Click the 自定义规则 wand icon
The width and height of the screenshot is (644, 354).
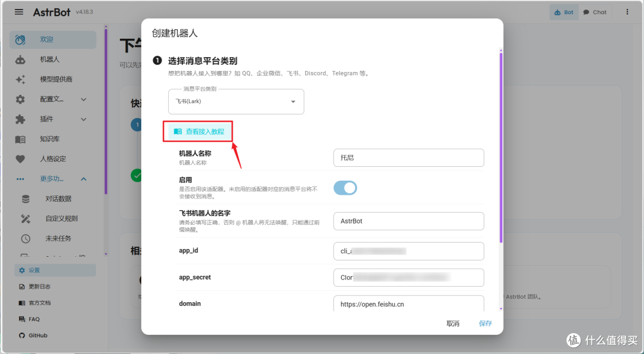click(x=26, y=219)
